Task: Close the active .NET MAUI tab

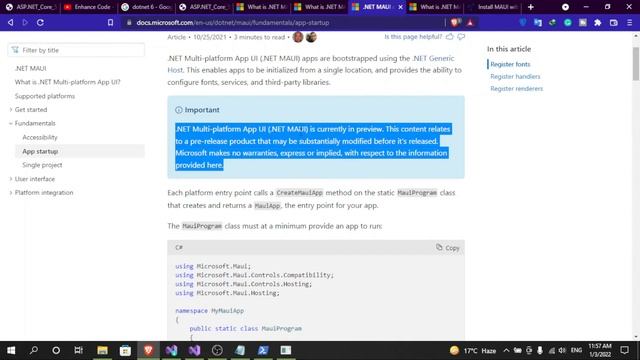Action: tap(400, 7)
